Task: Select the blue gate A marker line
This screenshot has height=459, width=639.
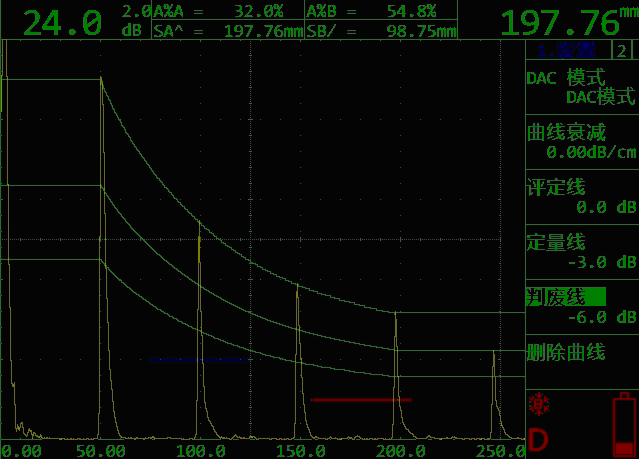Action: 198,358
